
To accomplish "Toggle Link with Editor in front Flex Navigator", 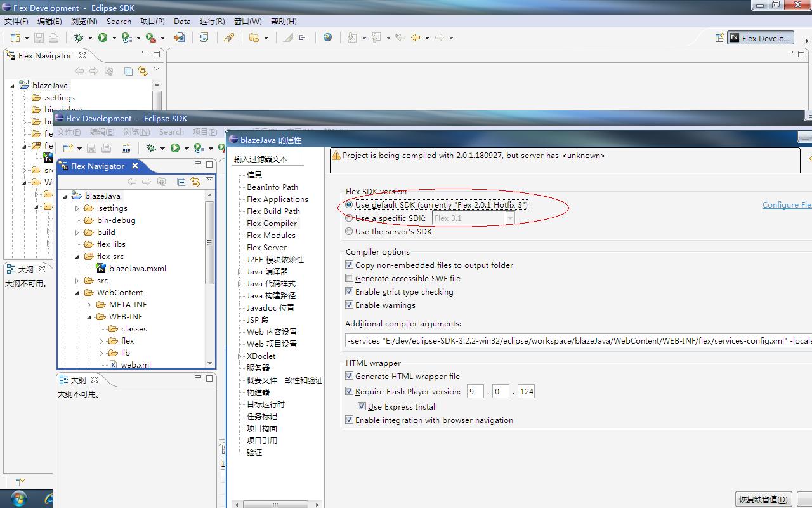I will click(x=195, y=182).
